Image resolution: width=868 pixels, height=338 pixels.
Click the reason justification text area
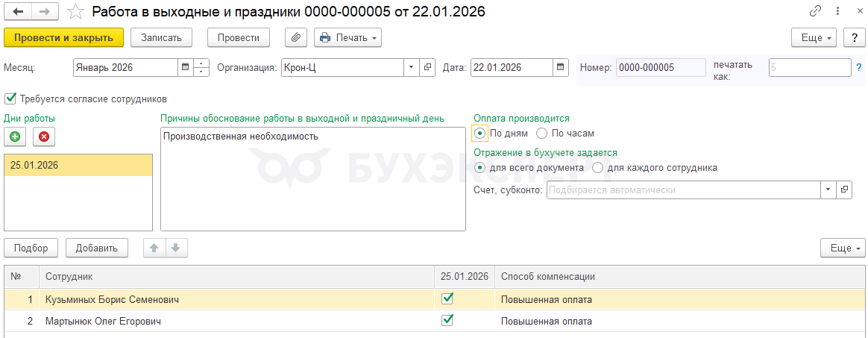point(312,179)
